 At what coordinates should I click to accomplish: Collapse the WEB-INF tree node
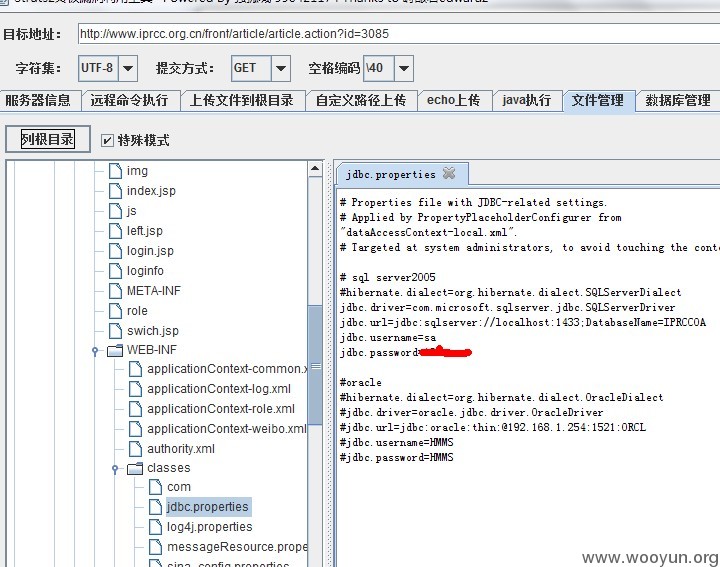pos(95,351)
